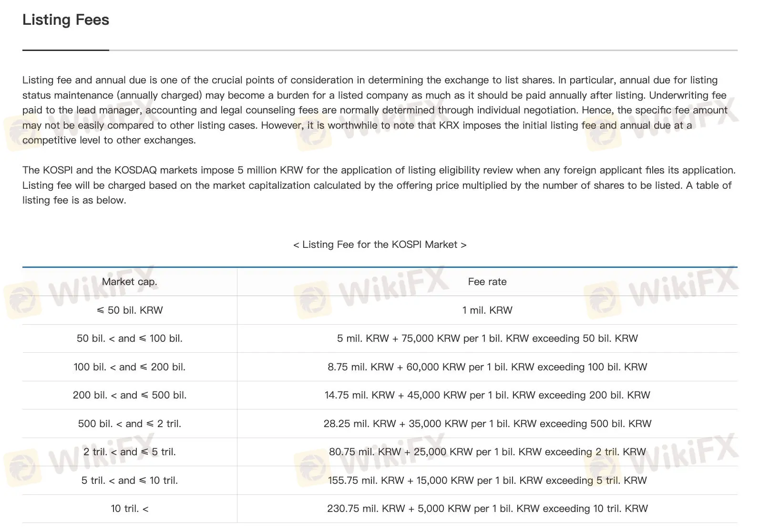Screen dimensions: 760x532
Task: Click the 80.75 mil. KRW fee rate cell
Action: pyautogui.click(x=487, y=452)
